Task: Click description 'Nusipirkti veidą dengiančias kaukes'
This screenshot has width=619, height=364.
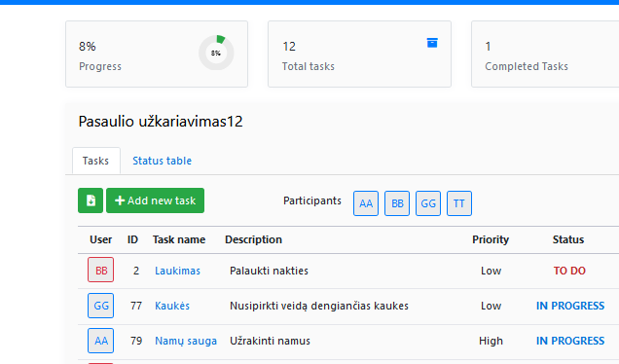Action: [319, 306]
